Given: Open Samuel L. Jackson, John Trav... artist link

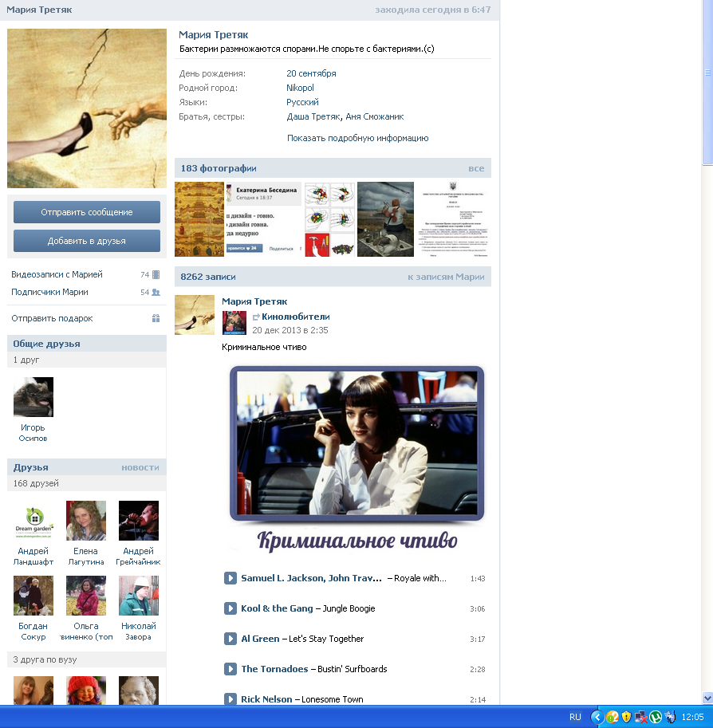Looking at the screenshot, I should click(311, 578).
